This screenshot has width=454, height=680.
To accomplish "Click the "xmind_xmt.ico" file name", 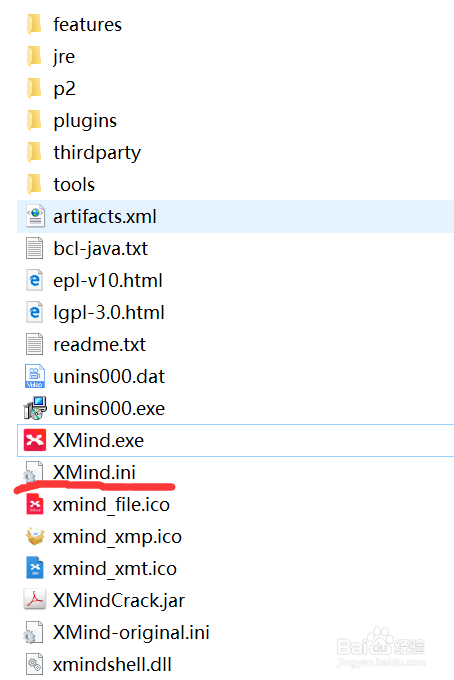I will pyautogui.click(x=115, y=569).
